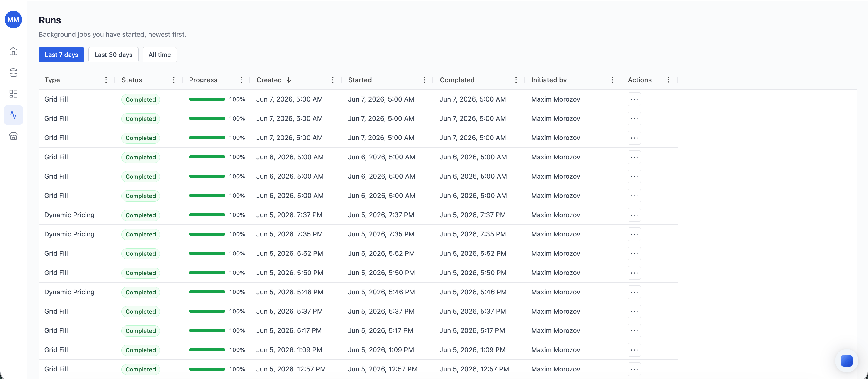Click progress bar of Dynamic Pricing 7:37 PM run

tap(207, 215)
